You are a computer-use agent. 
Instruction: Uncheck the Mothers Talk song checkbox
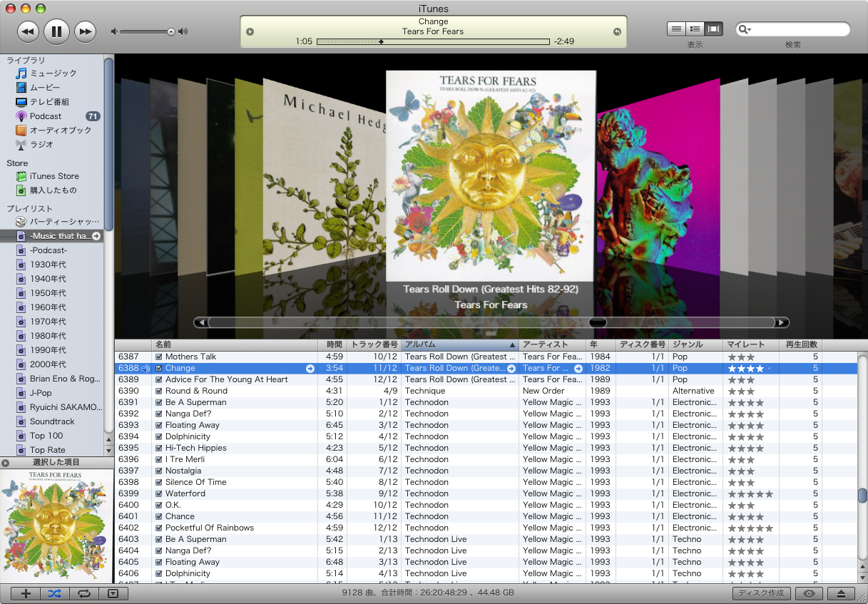tap(159, 357)
